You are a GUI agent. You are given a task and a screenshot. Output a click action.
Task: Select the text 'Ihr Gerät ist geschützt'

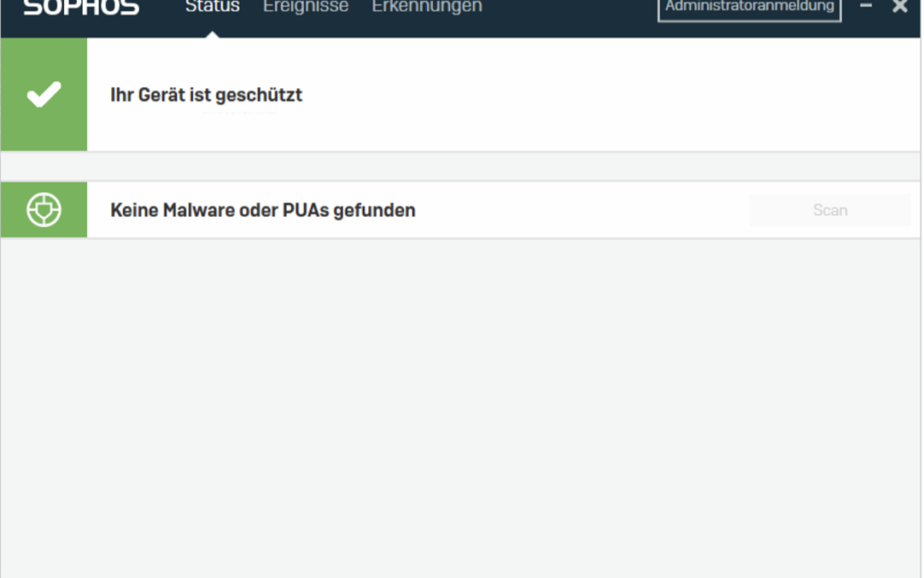[x=206, y=95]
